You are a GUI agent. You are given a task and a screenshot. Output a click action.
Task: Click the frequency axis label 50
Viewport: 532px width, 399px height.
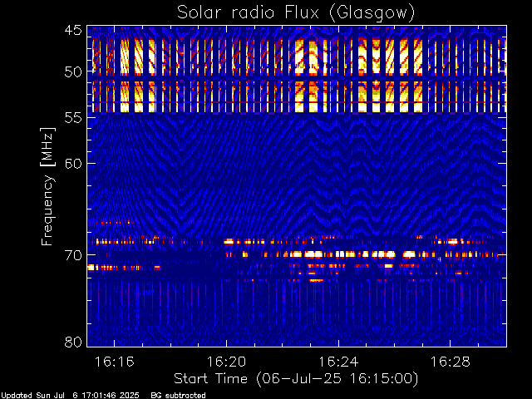[73, 71]
